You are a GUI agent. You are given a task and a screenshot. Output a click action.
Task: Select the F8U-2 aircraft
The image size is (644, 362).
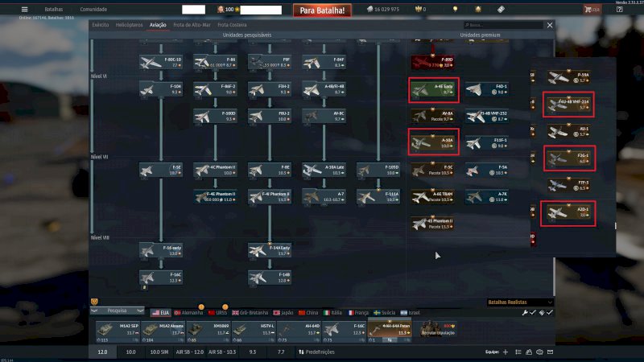pyautogui.click(x=270, y=116)
